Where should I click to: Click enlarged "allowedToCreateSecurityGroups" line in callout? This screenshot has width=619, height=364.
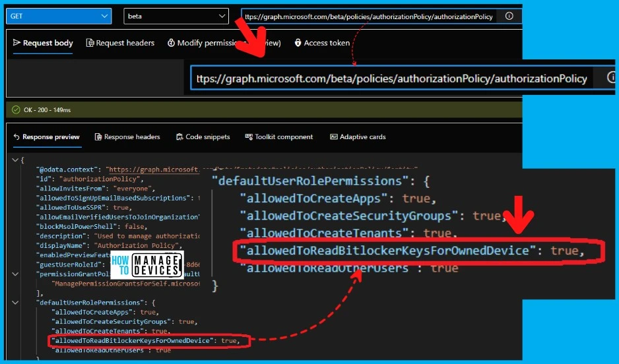(x=373, y=216)
